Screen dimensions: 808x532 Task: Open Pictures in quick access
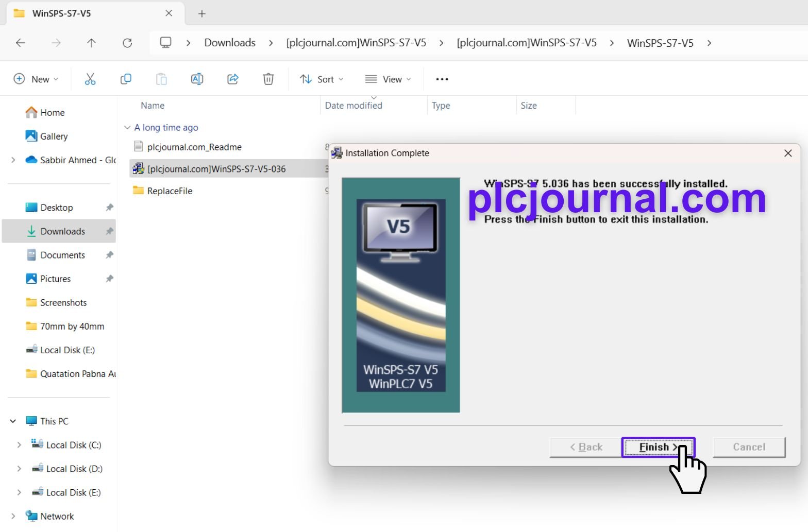coord(55,278)
